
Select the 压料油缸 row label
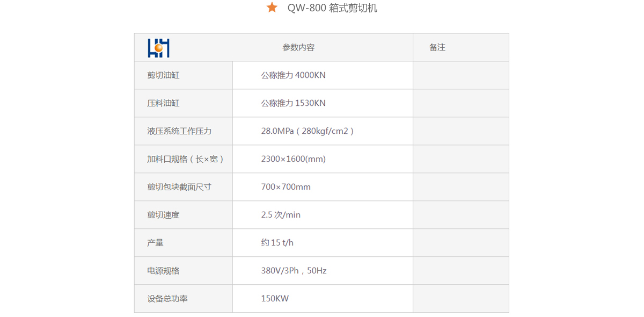tap(163, 103)
